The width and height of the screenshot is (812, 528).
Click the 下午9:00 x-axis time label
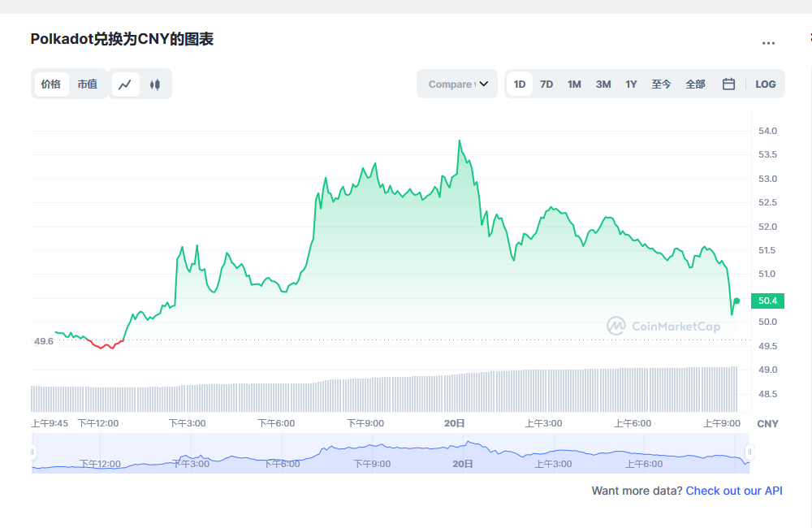coord(365,423)
